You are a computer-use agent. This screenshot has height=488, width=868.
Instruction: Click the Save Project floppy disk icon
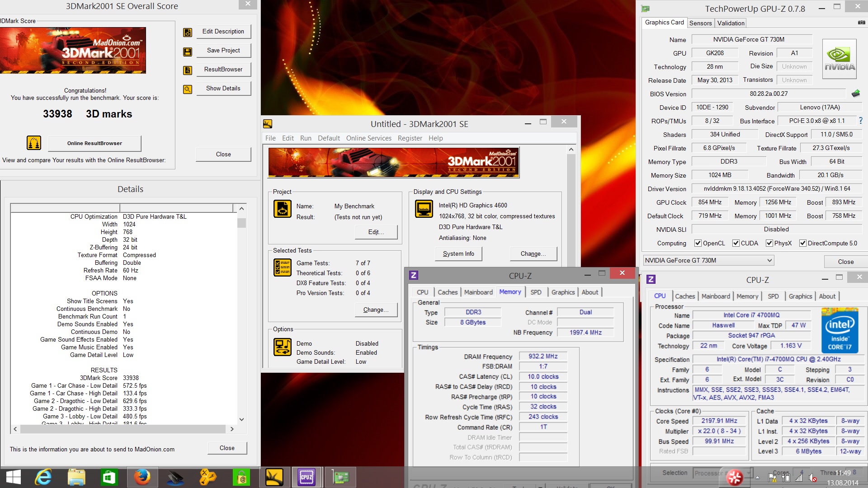click(x=187, y=52)
